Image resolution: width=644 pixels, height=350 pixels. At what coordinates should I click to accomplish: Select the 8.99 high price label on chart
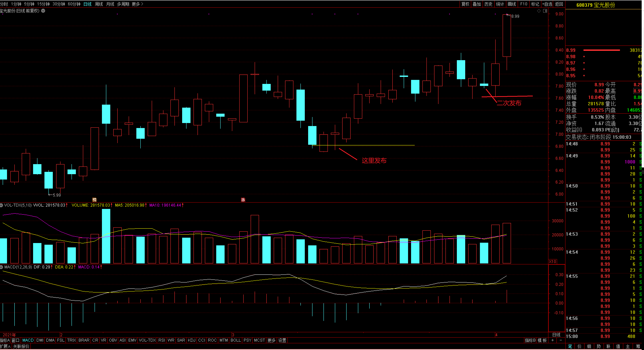pyautogui.click(x=515, y=16)
